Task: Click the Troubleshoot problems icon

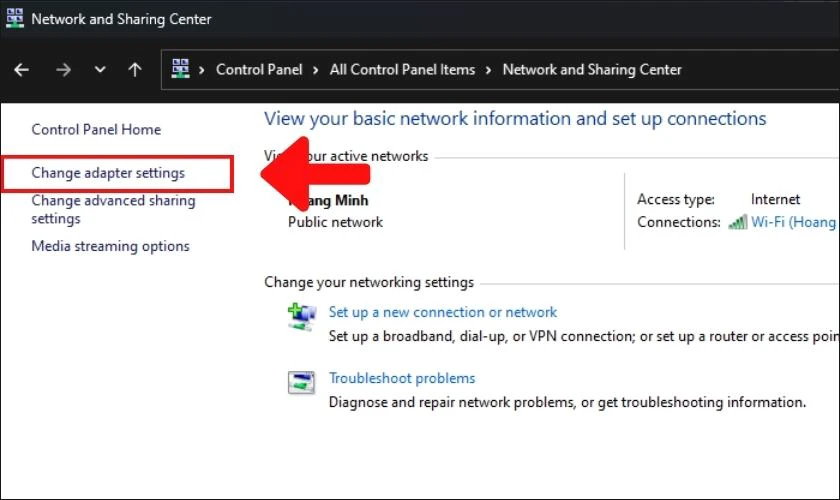Action: pos(301,384)
